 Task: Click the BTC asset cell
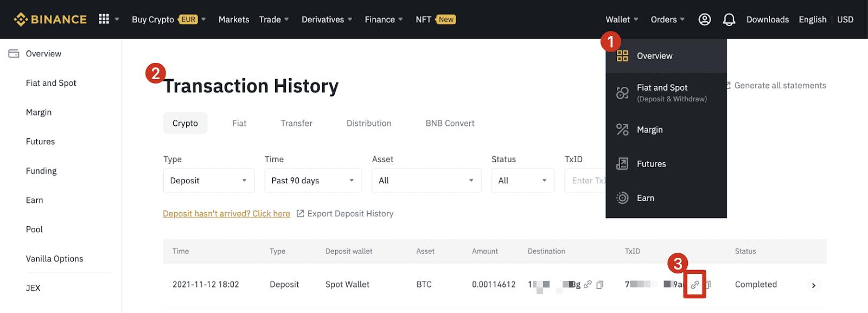pyautogui.click(x=424, y=284)
